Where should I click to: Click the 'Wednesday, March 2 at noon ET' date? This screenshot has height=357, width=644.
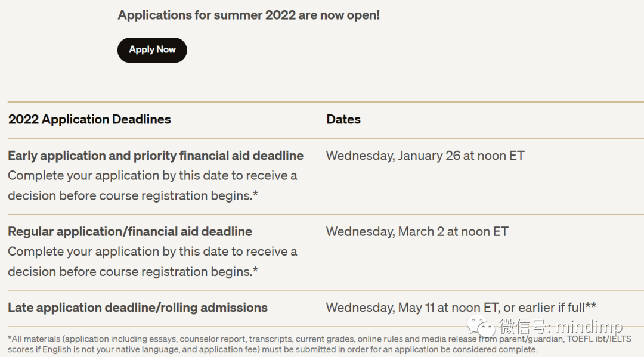click(417, 231)
